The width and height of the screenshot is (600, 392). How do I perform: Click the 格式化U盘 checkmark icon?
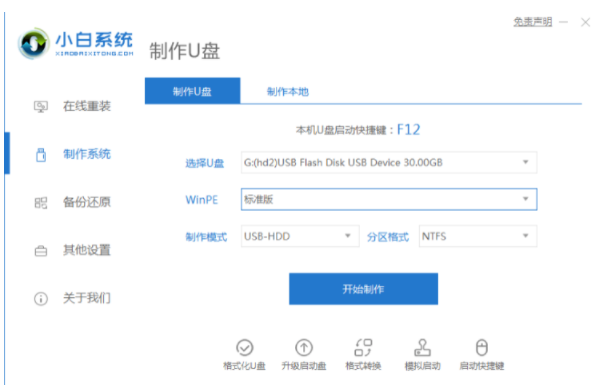(x=245, y=348)
